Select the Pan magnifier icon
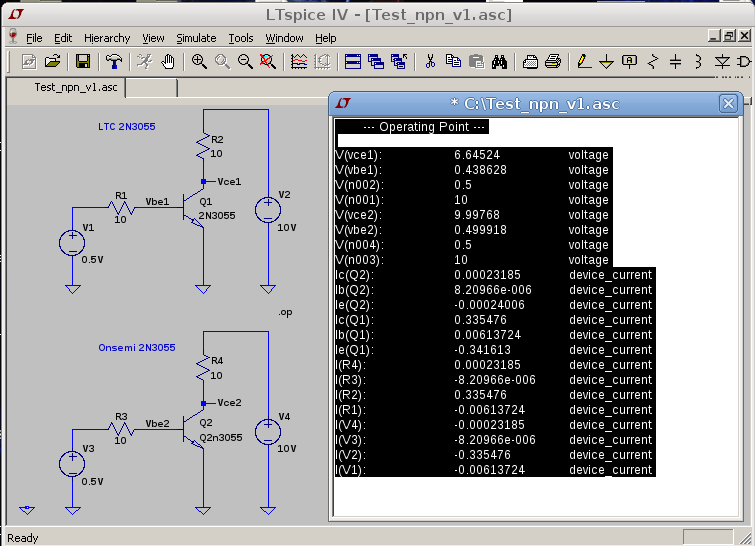755x546 pixels. tap(222, 62)
